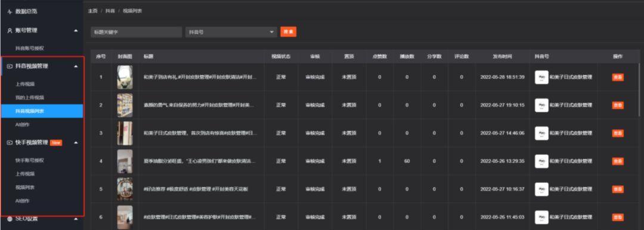The width and height of the screenshot is (644, 230).
Task: Click the 账号管理 user icon
Action: click(10, 30)
